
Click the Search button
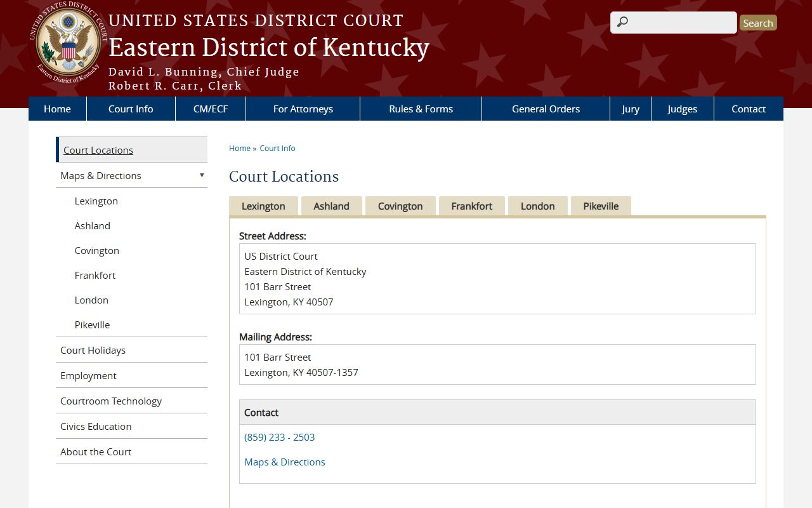(758, 23)
